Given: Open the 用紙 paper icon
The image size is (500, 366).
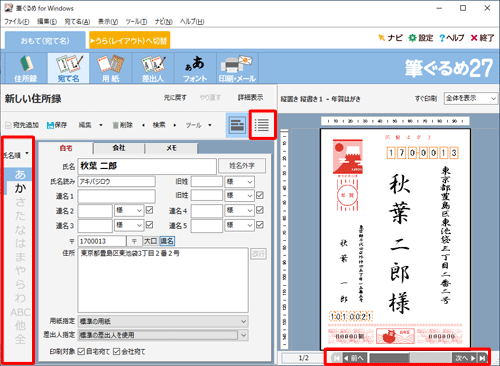Looking at the screenshot, I should coord(110,68).
